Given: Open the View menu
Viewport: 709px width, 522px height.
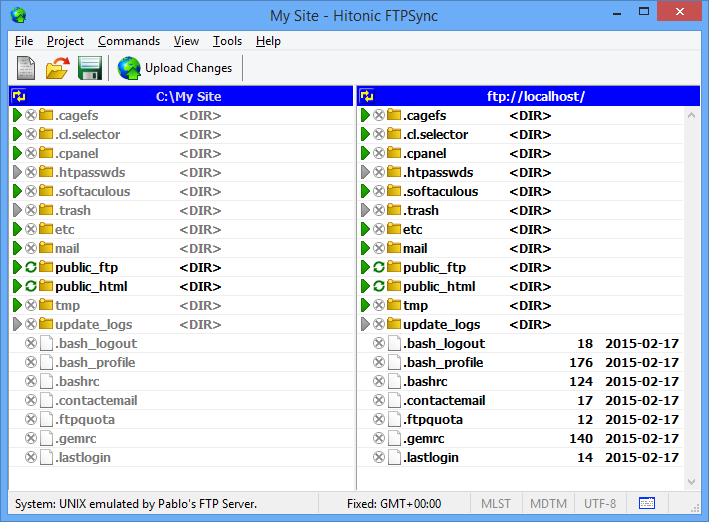Looking at the screenshot, I should (x=186, y=41).
